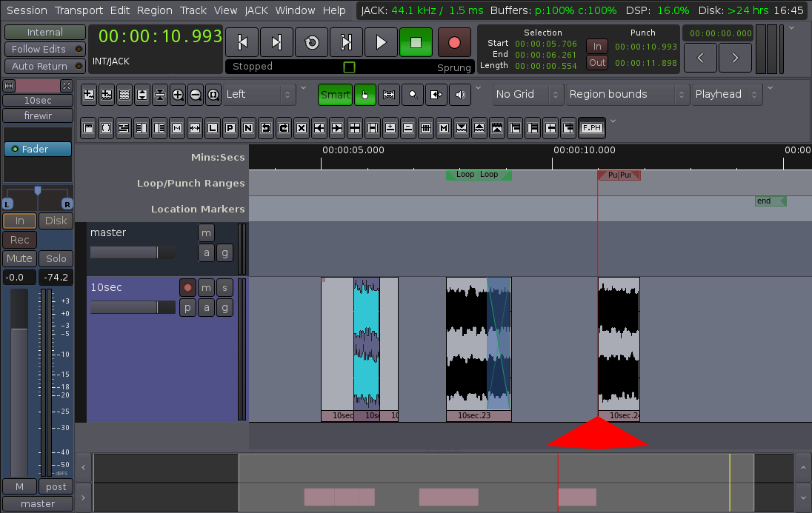812x513 pixels.
Task: Toggle Internal sync source button
Action: tap(45, 32)
